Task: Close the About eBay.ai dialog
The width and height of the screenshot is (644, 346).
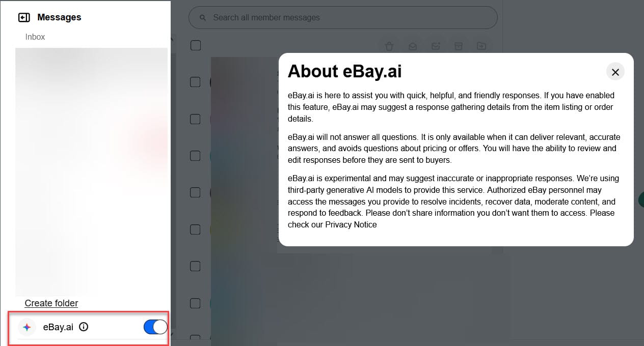Action: [x=615, y=72]
